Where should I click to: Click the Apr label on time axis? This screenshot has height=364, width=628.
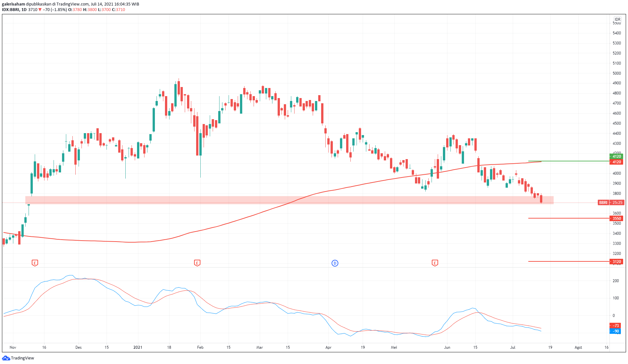tap(328, 347)
